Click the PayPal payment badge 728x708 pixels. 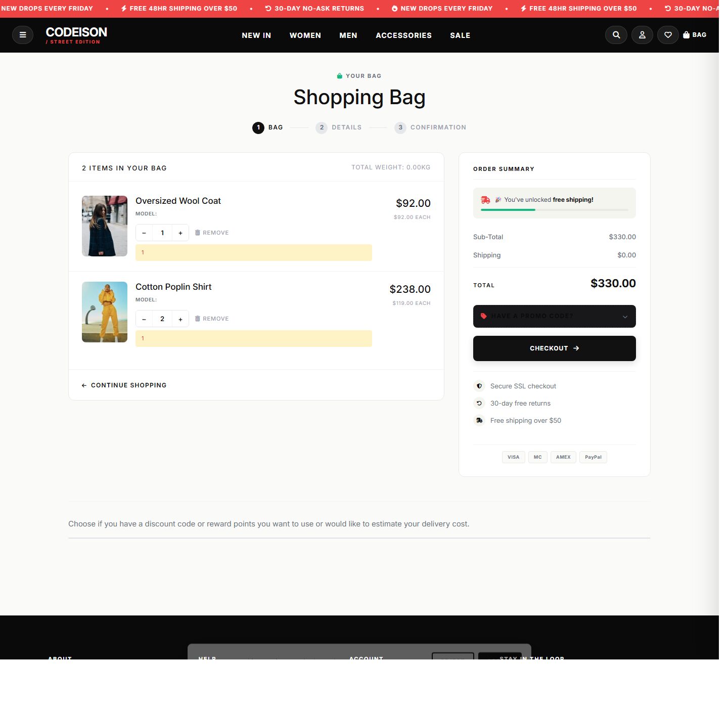(593, 457)
